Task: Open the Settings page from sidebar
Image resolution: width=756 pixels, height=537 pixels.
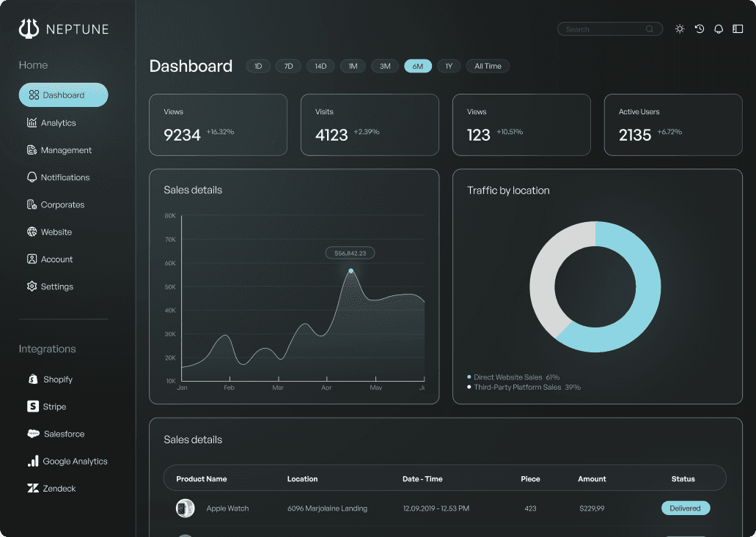Action: point(50,286)
